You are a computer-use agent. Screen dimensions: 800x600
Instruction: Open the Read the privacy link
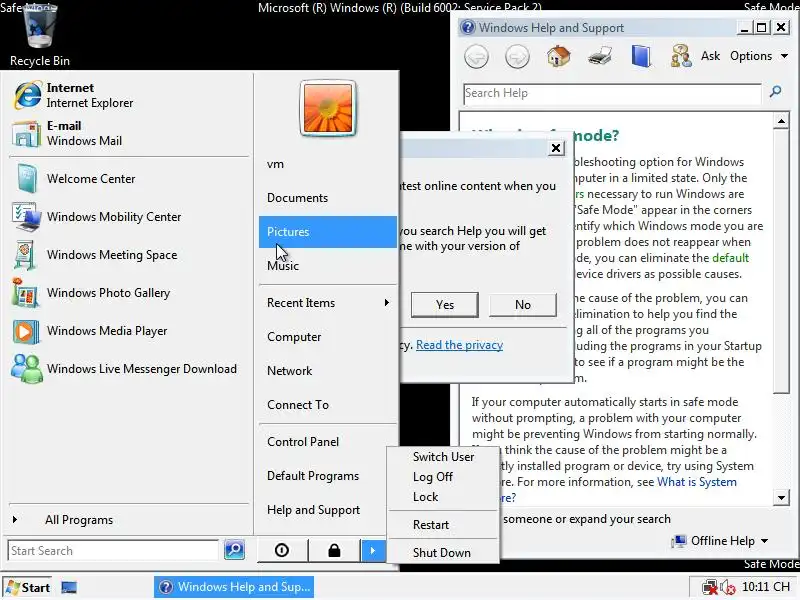[460, 345]
